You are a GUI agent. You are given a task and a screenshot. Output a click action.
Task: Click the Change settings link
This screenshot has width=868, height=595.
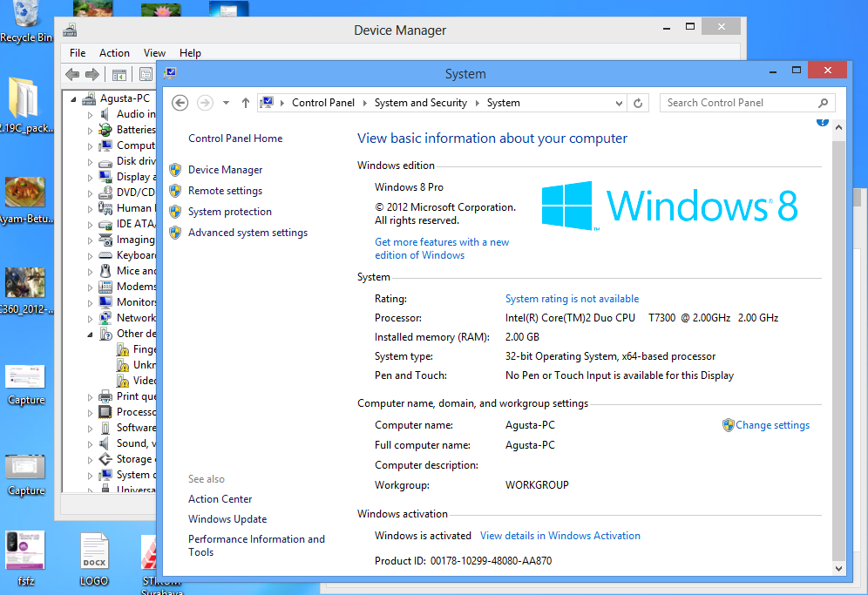[x=773, y=424]
